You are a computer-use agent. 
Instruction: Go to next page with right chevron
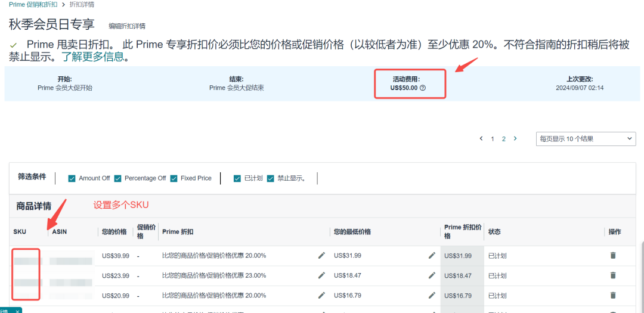point(515,139)
